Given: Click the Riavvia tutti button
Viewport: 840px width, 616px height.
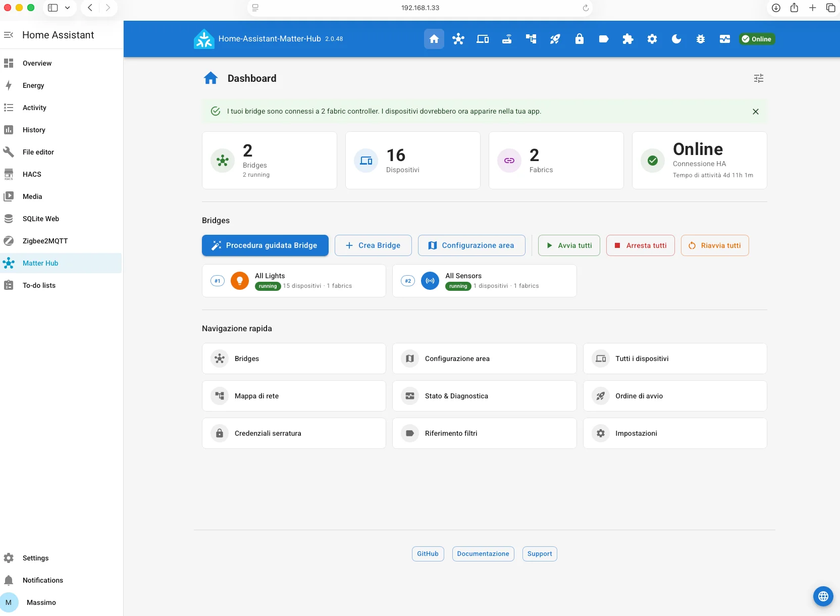Looking at the screenshot, I should 715,245.
